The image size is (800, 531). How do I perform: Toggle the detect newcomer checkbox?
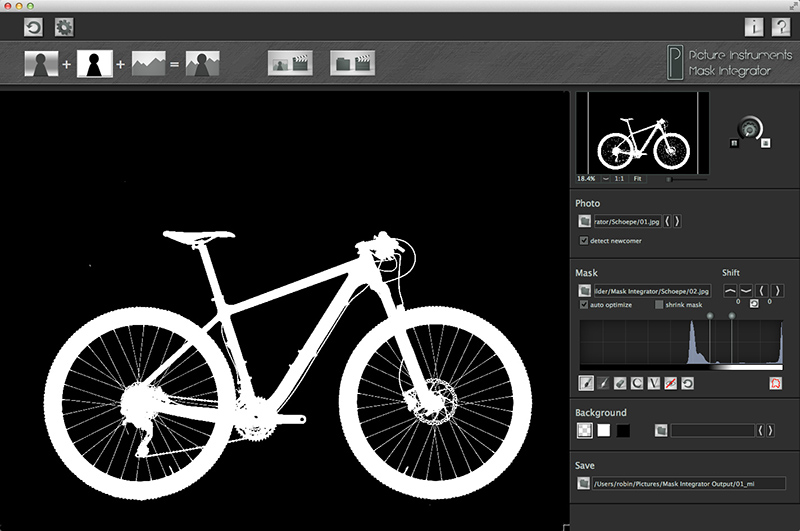pyautogui.click(x=584, y=241)
